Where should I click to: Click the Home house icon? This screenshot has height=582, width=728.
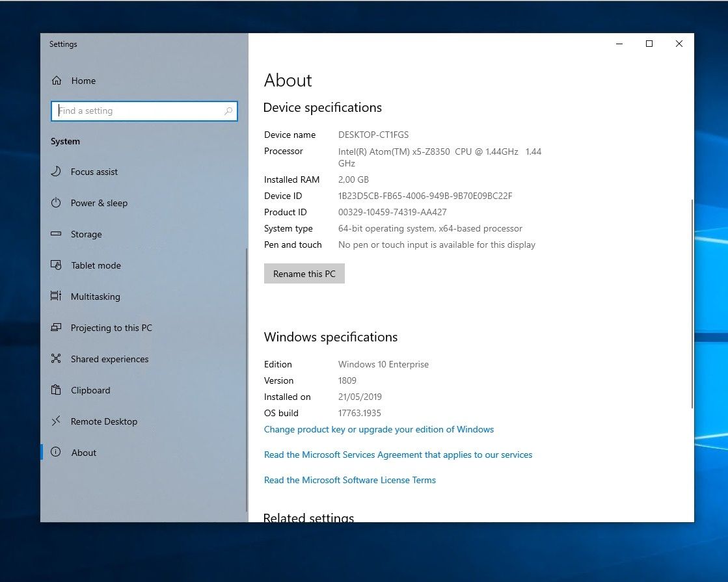pos(57,80)
